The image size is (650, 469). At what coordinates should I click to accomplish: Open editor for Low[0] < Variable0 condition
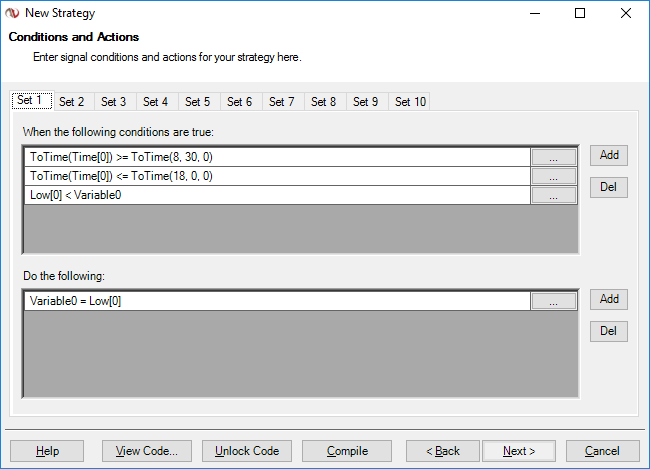[x=553, y=195]
